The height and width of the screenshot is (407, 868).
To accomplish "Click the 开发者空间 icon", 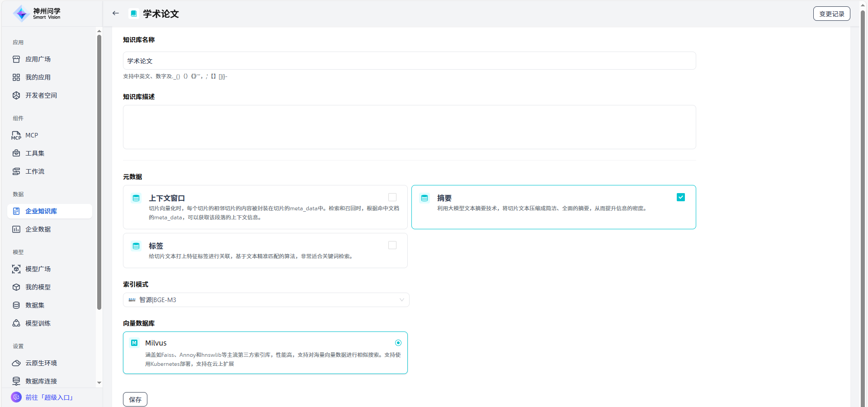I will coord(16,95).
